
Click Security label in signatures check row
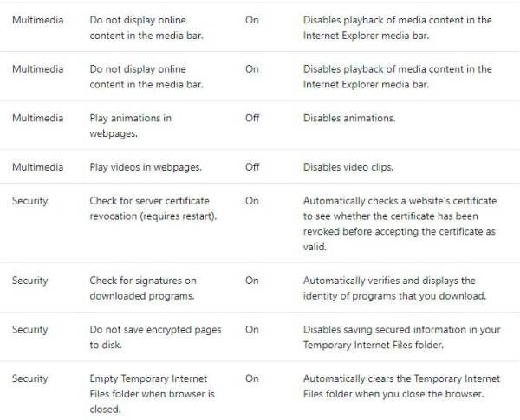coord(30,281)
